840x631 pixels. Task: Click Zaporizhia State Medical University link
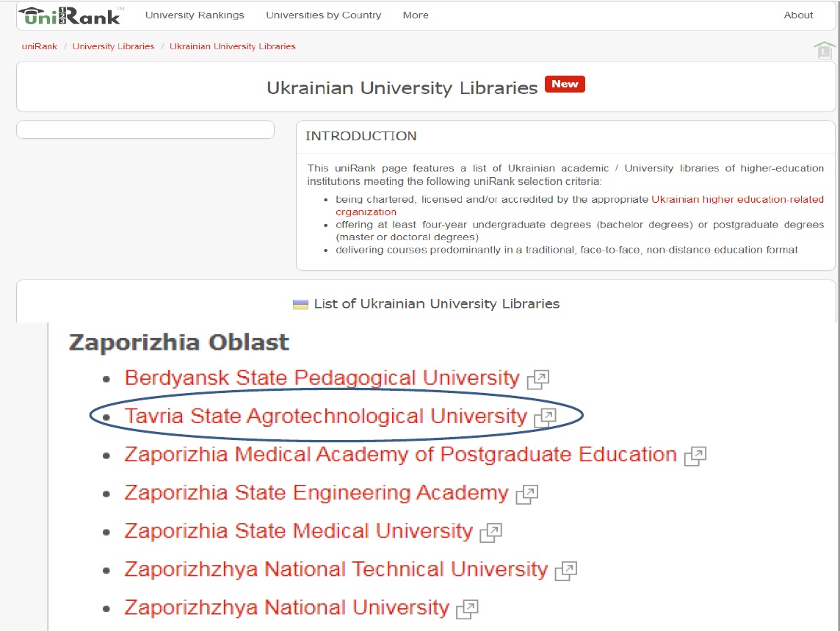298,531
